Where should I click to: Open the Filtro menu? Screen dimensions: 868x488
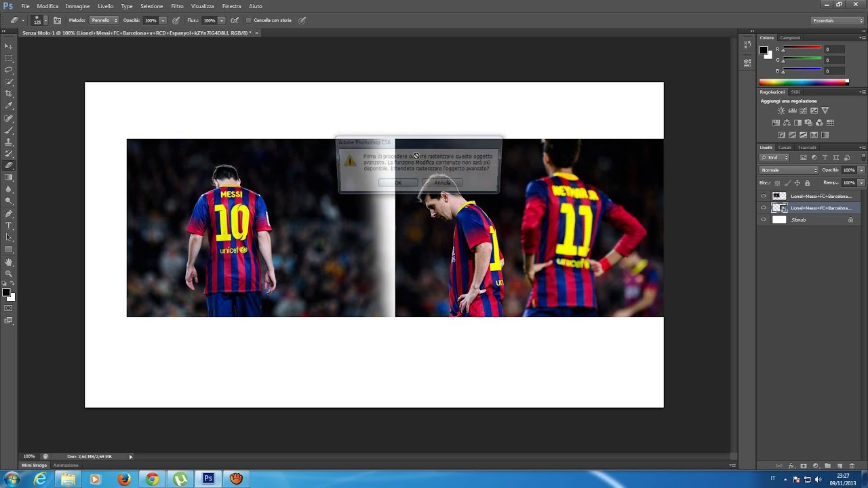[177, 6]
